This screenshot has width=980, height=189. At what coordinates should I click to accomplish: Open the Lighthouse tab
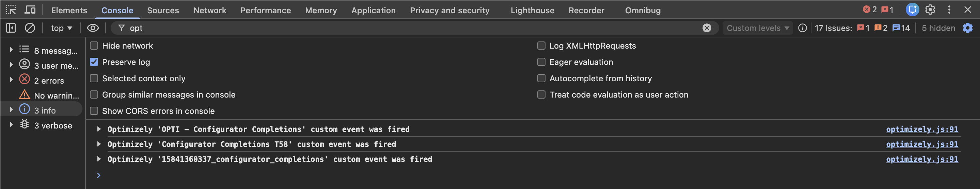coord(532,10)
